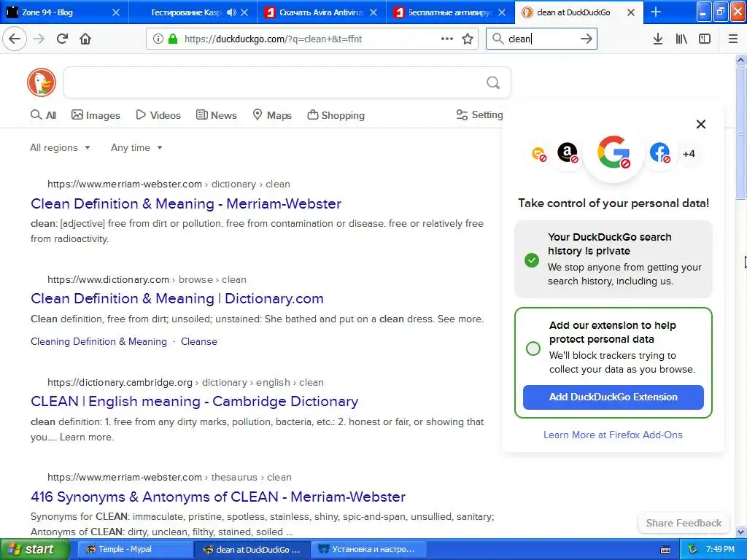Open the browser hamburger menu

click(x=732, y=39)
